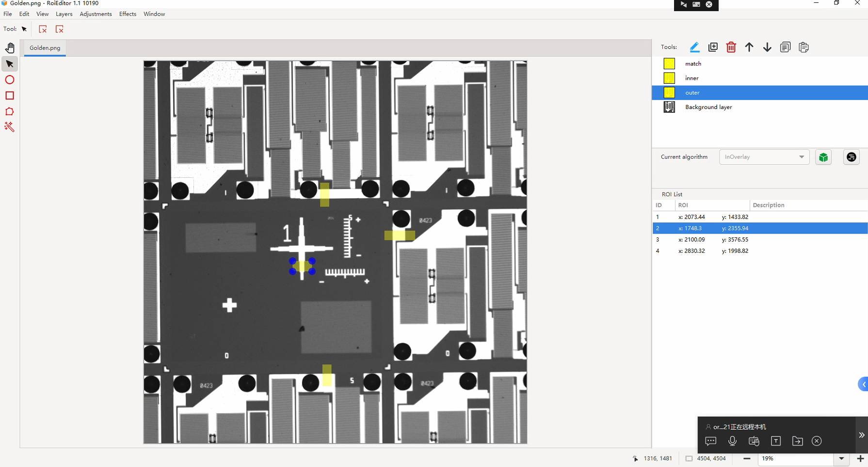Expand remote panel double-chevron

point(862,435)
